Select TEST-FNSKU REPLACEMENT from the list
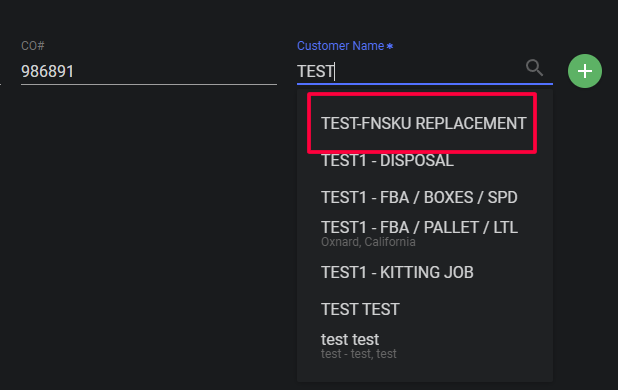The width and height of the screenshot is (618, 390). [424, 123]
